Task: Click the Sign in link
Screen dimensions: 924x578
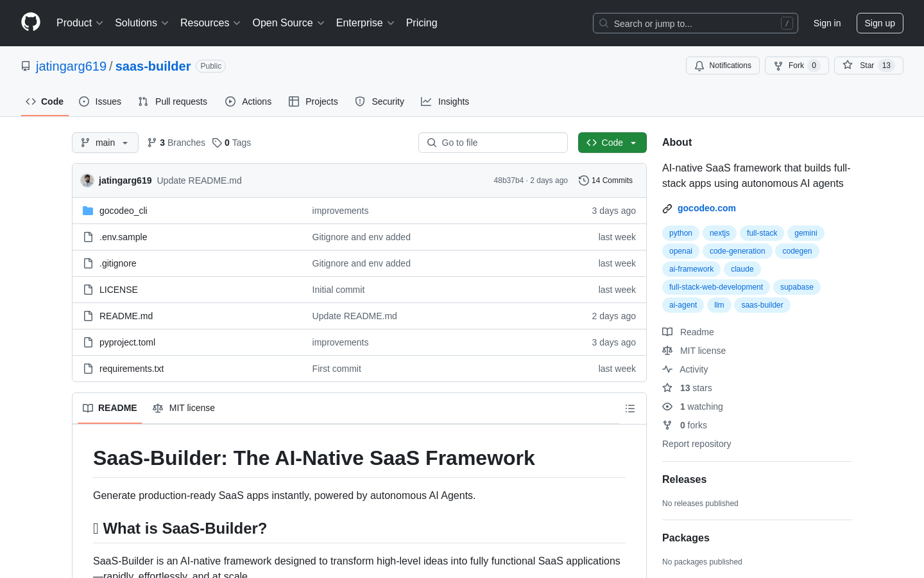Action: [x=827, y=23]
